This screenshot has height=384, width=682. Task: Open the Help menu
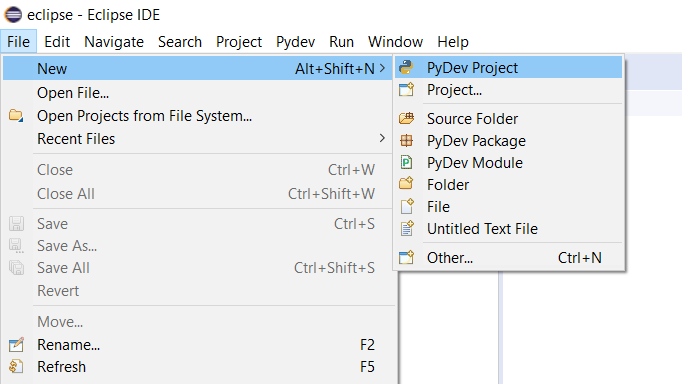[x=453, y=42]
